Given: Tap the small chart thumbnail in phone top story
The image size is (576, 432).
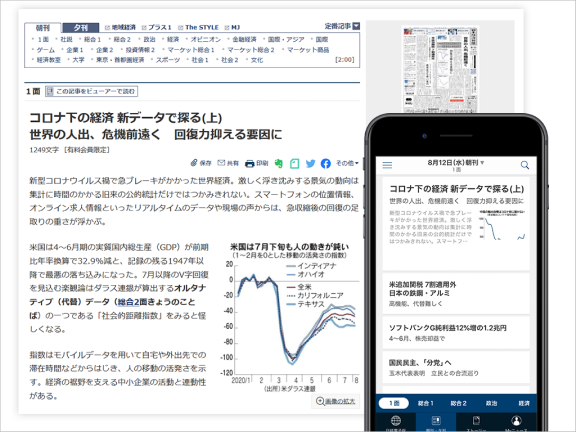Looking at the screenshot, I should 502,225.
